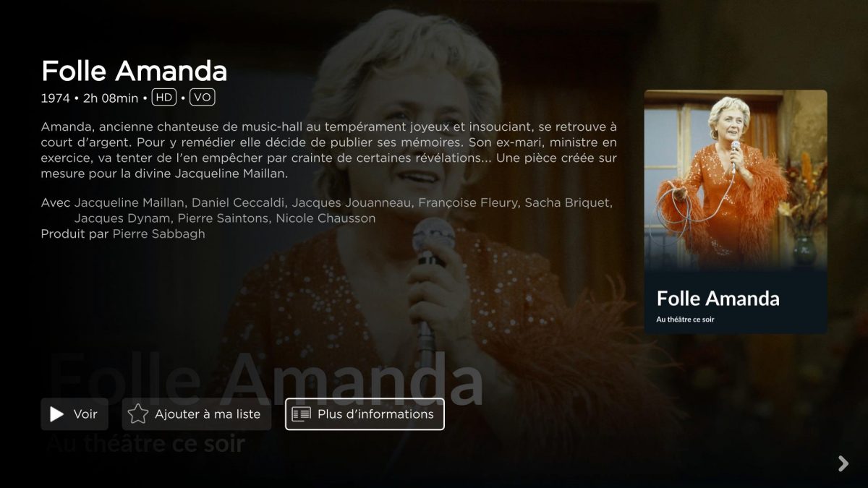This screenshot has width=868, height=488.
Task: Click the play triangle icon beside Voir
Action: (x=56, y=414)
